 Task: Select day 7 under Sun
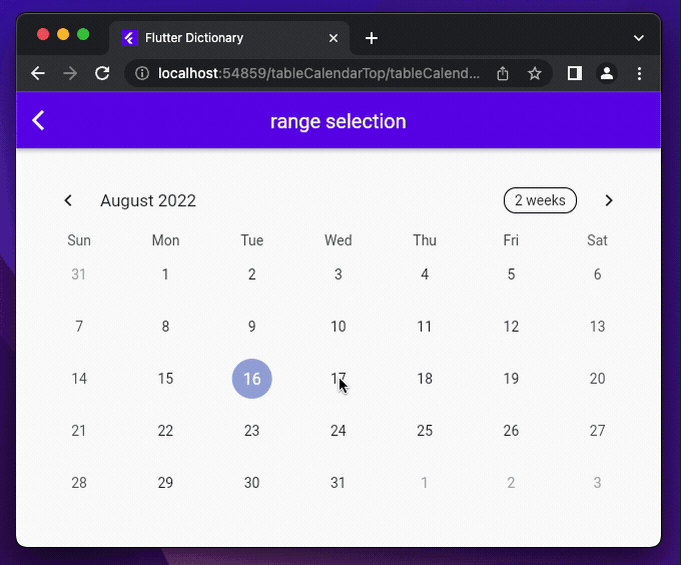pyautogui.click(x=79, y=327)
